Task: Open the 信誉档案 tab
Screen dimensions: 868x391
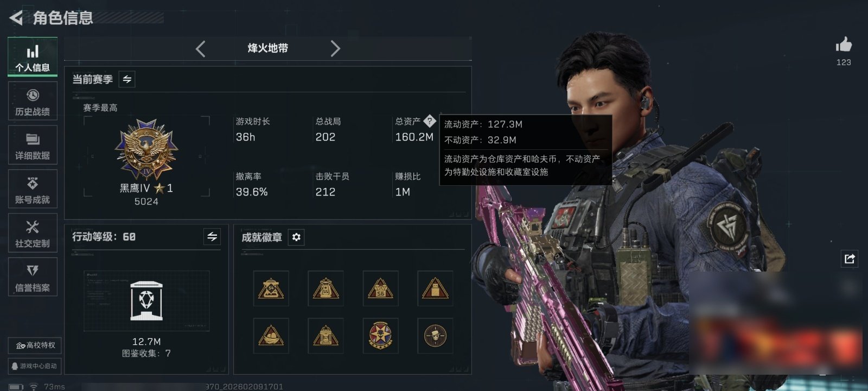Action: [x=33, y=278]
